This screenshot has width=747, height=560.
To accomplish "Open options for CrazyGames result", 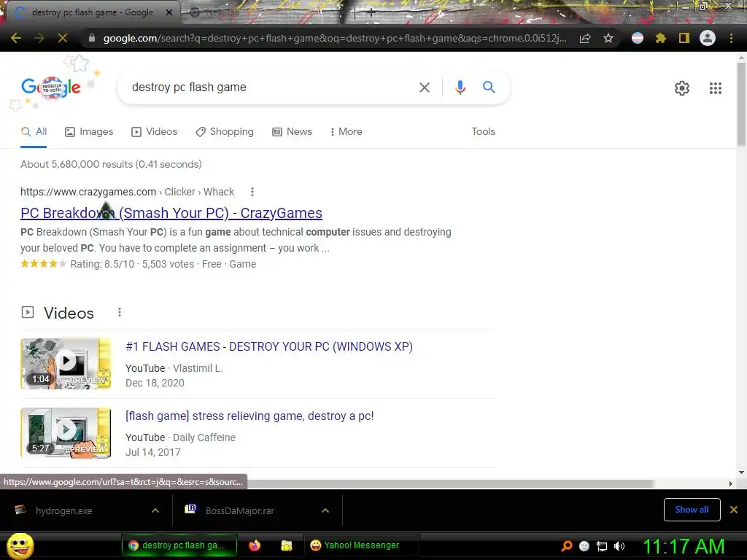I will pos(252,192).
